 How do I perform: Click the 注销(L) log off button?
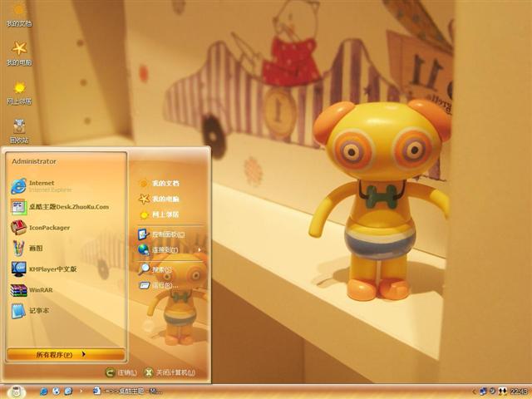pos(121,372)
